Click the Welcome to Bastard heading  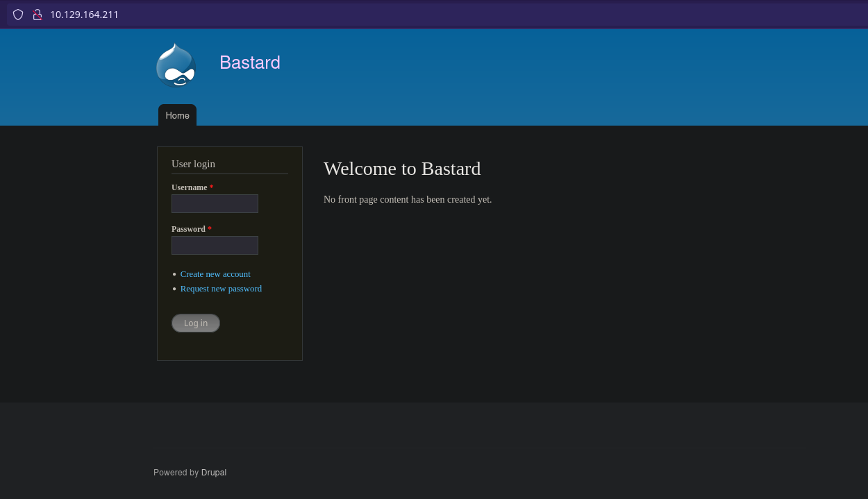pyautogui.click(x=402, y=169)
